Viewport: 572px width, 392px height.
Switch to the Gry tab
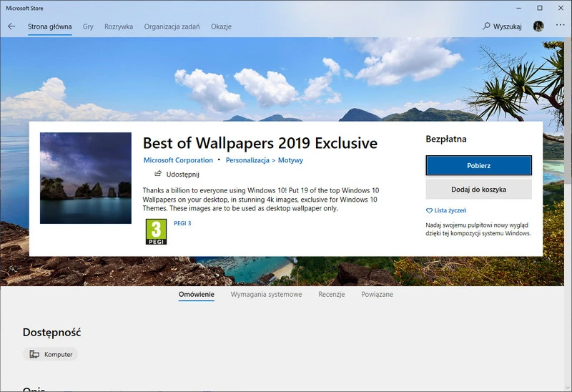(88, 26)
